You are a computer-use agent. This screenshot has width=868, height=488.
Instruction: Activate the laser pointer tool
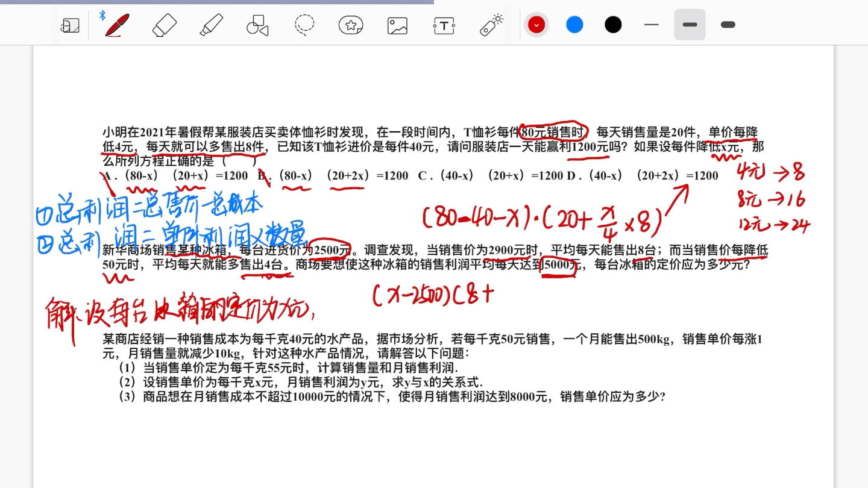pos(490,25)
